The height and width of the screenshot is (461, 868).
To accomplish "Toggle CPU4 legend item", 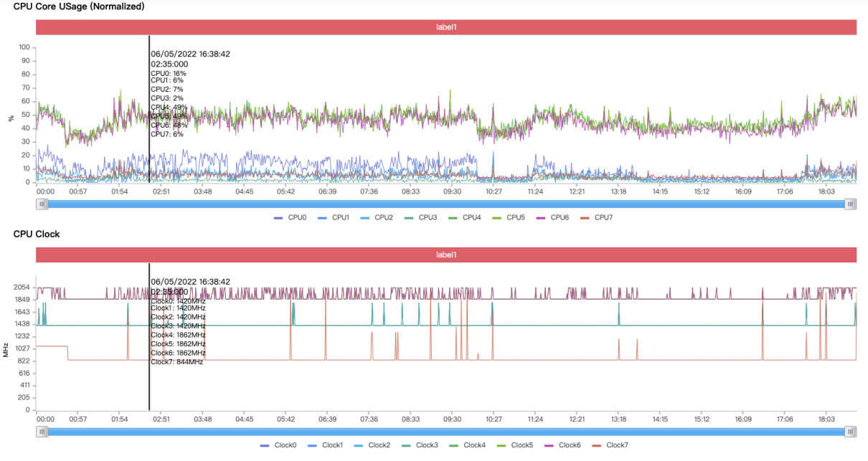I will (x=465, y=217).
